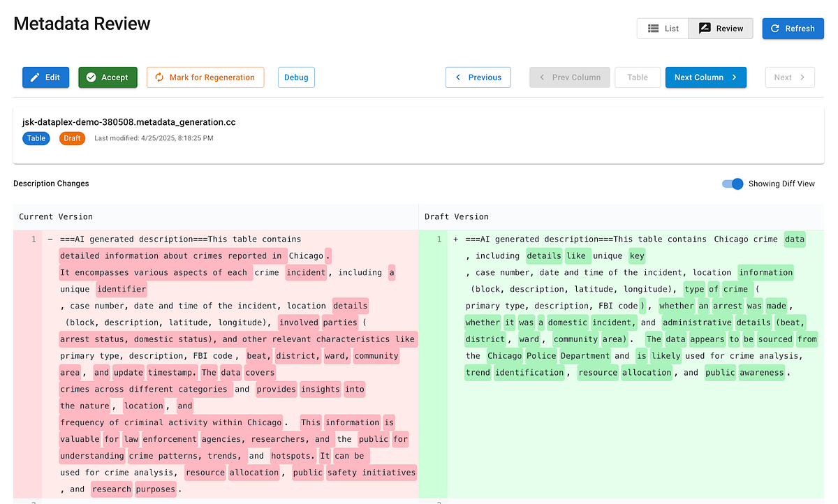
Task: Click the Table button in the navigation bar
Action: pyautogui.click(x=638, y=77)
